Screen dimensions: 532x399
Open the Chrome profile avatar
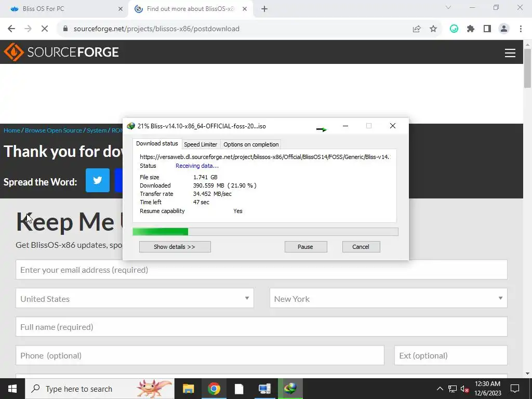(x=504, y=29)
